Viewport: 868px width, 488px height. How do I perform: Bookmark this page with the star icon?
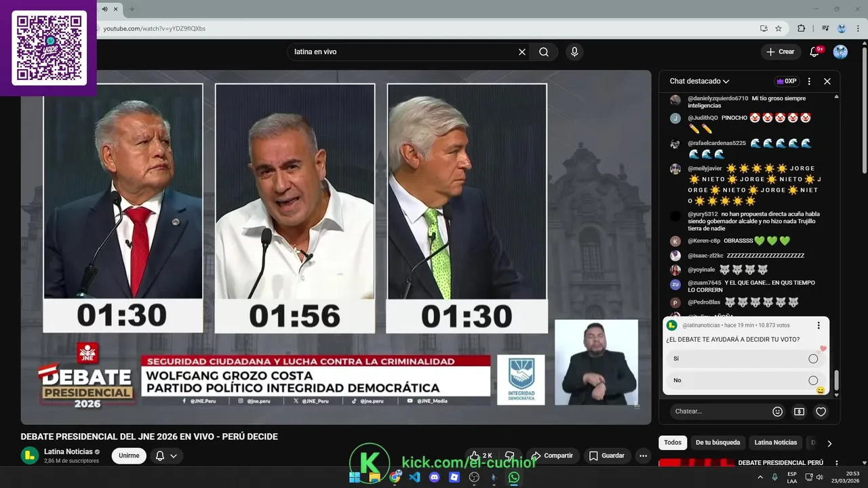point(778,28)
